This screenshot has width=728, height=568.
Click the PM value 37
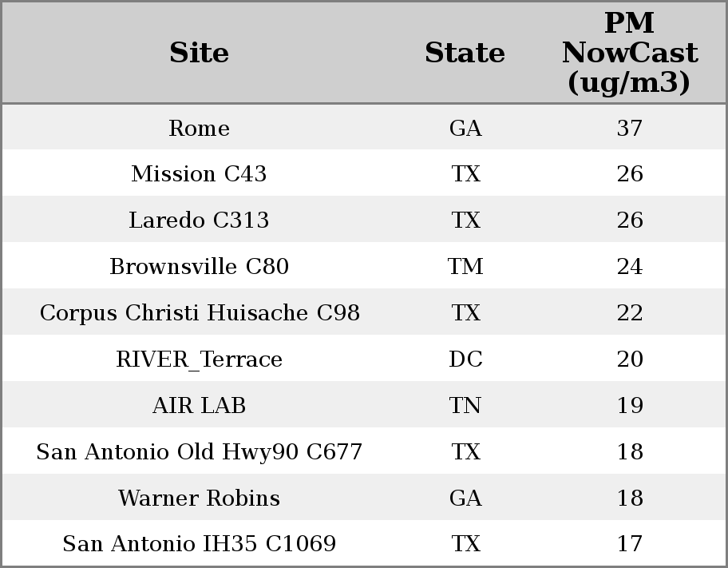(630, 128)
